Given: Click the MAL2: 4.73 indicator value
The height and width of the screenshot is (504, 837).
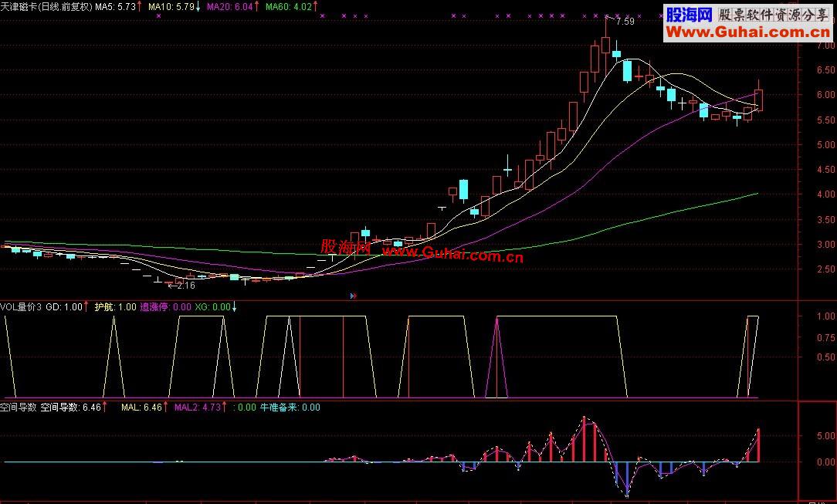Looking at the screenshot, I should [x=198, y=408].
